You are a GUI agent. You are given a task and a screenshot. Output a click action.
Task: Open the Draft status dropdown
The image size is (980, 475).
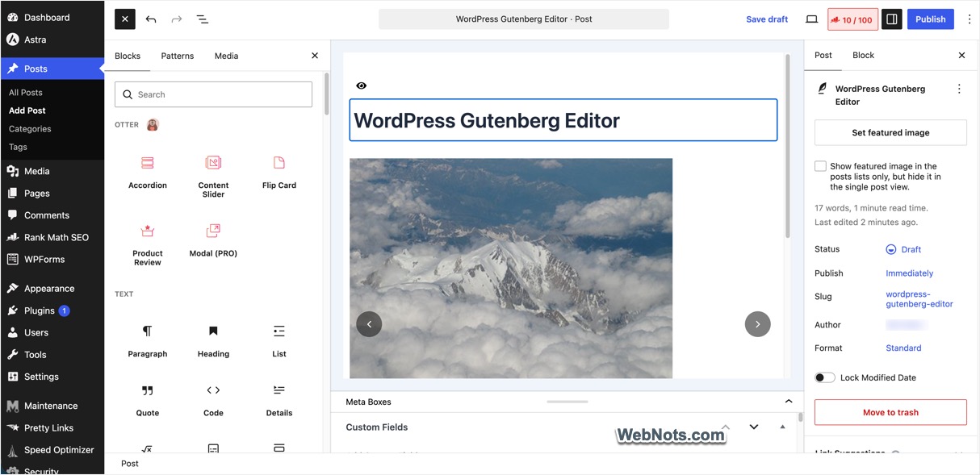903,250
